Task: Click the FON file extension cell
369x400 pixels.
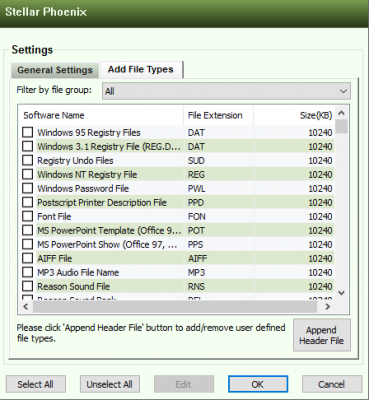Action: (218, 217)
